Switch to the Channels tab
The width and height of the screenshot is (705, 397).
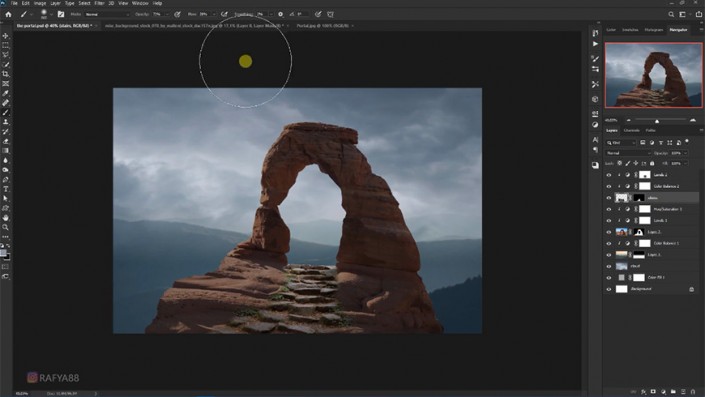click(631, 130)
